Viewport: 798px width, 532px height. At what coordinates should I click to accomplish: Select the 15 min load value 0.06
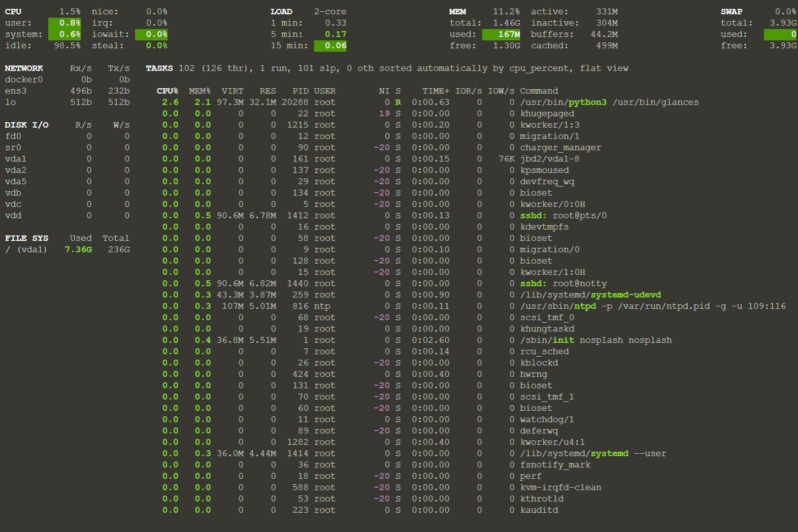pos(330,45)
